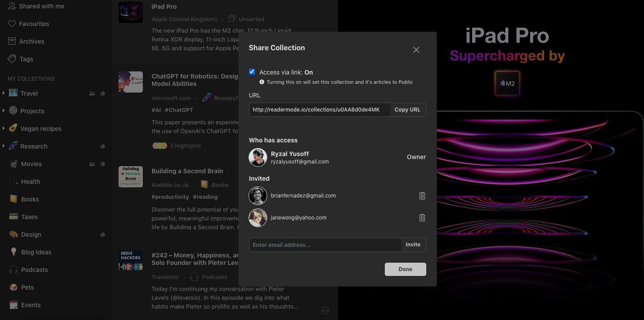Click the ChatGPT for Robotics thumbnail
644x320 pixels.
click(130, 82)
